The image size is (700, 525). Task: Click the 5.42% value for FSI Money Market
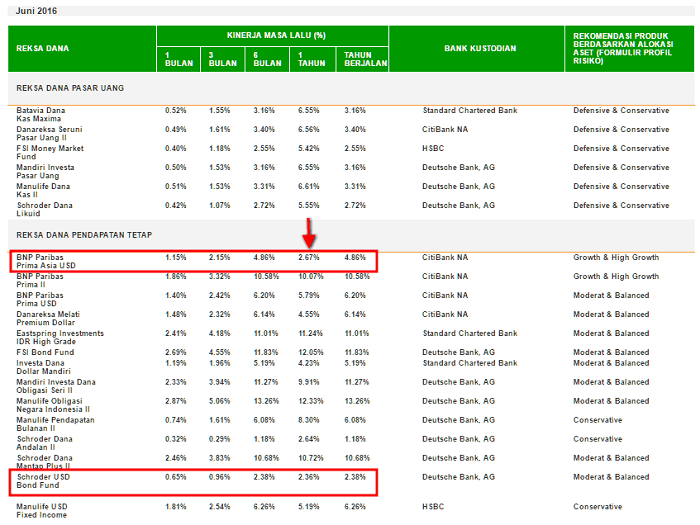tap(309, 148)
